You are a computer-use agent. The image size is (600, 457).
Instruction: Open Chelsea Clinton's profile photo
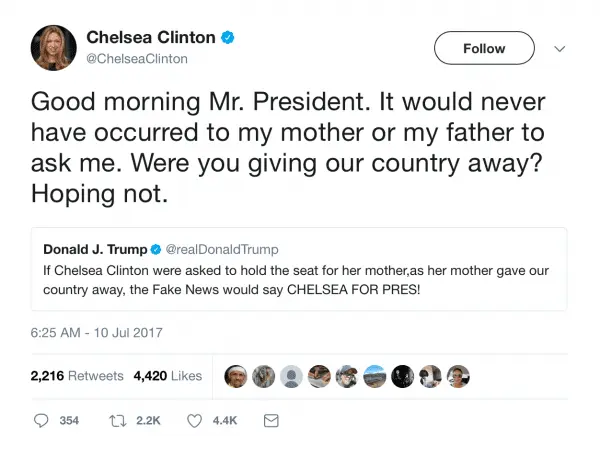pos(54,48)
